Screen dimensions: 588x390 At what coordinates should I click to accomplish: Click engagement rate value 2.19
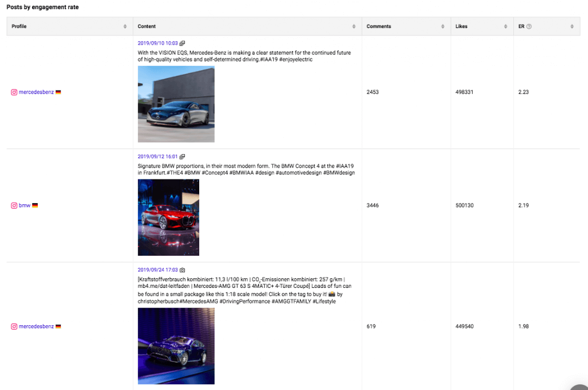click(x=524, y=205)
